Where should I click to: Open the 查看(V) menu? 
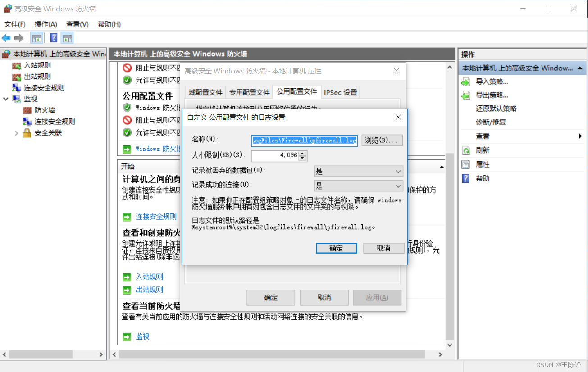(x=76, y=24)
